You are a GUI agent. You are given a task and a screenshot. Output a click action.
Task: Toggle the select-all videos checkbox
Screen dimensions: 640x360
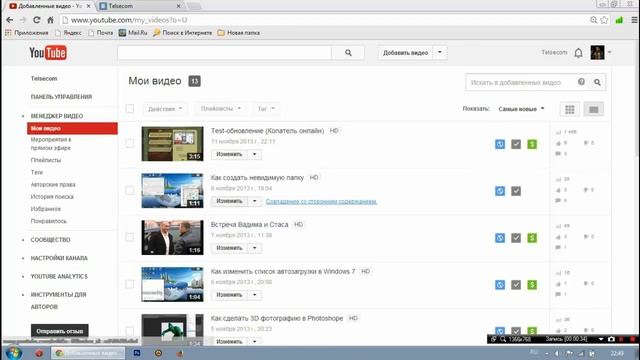click(130, 109)
